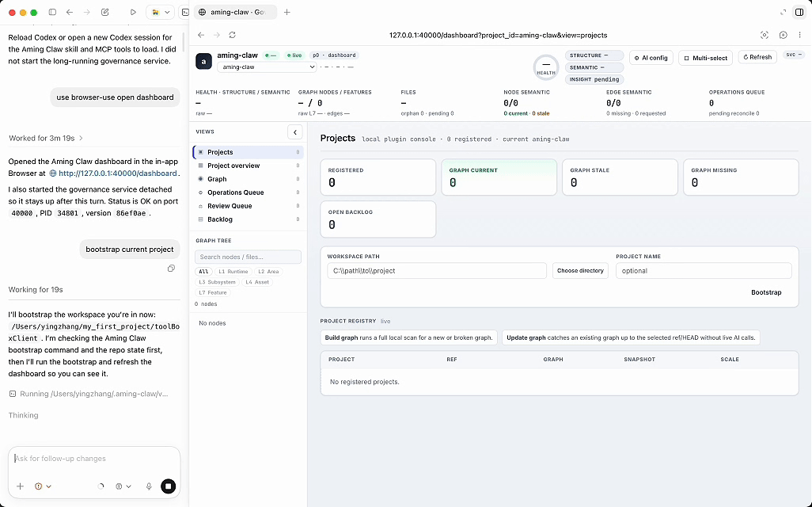Click the 'Ask for follow-up changes' input
The image size is (812, 507).
point(94,458)
